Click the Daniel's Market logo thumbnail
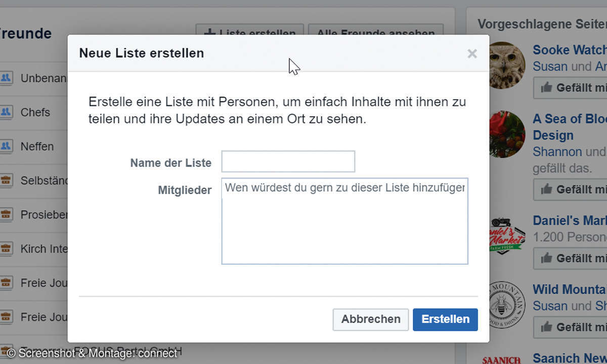 (507, 236)
